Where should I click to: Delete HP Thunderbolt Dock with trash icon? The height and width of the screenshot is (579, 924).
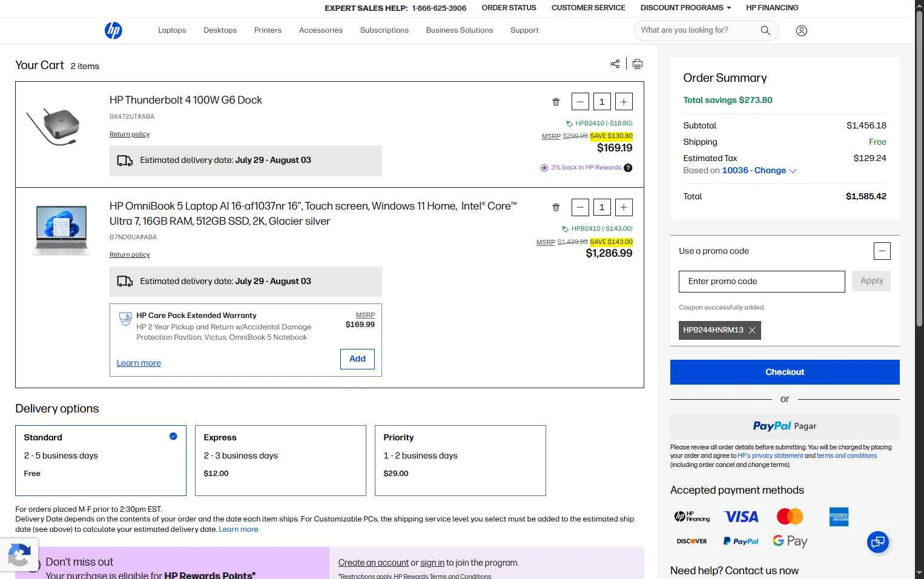click(556, 102)
